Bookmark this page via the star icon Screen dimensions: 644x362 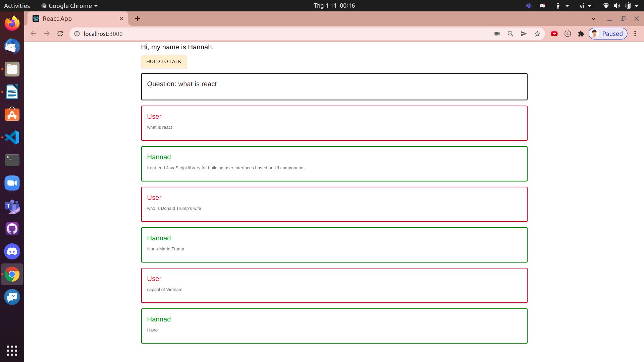click(x=537, y=34)
